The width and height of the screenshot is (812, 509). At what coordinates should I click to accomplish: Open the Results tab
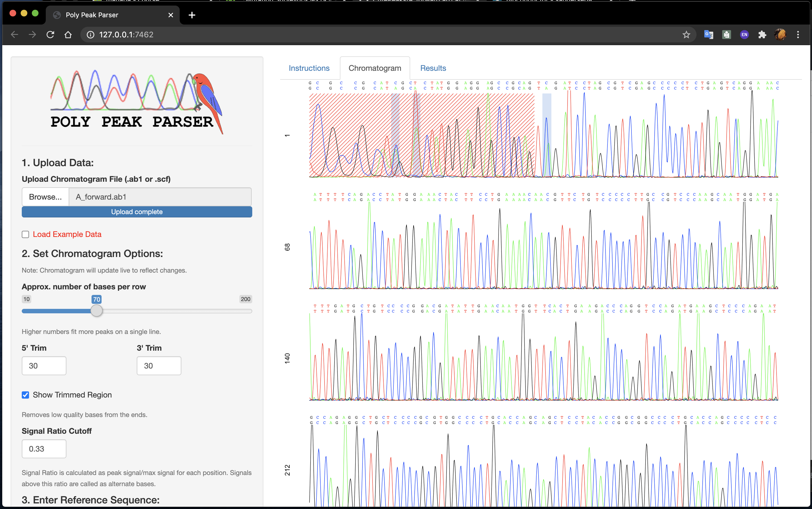433,68
